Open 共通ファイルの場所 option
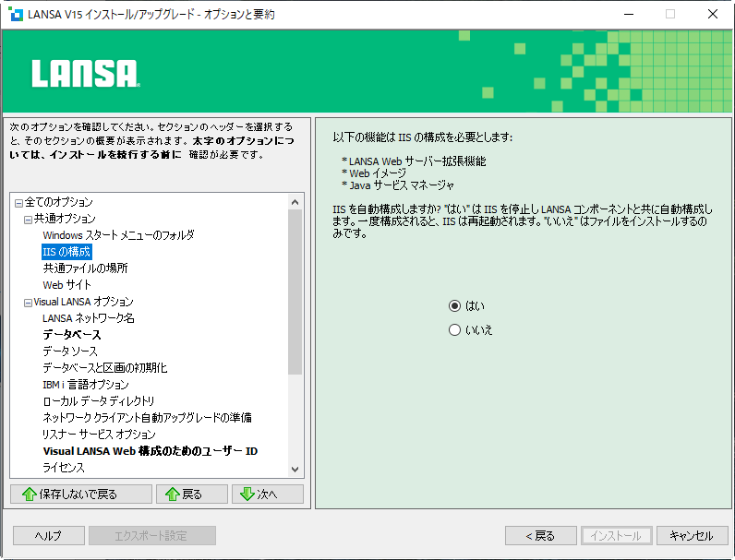 coord(85,268)
